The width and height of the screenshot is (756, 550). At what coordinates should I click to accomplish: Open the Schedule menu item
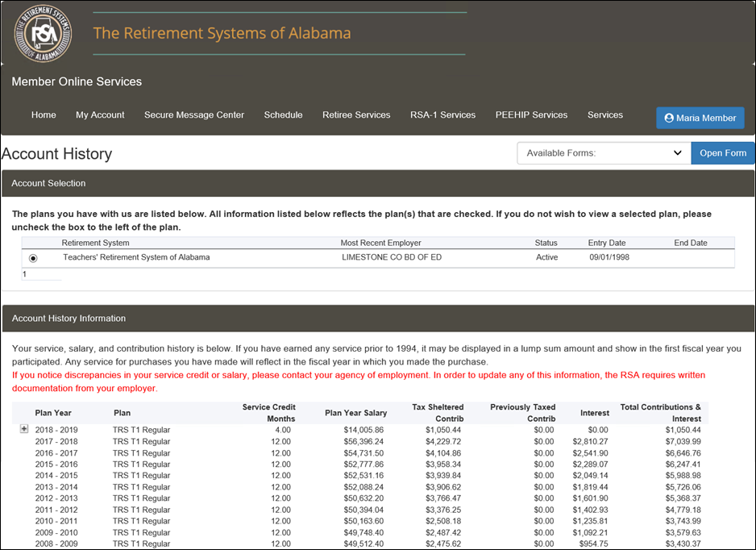[283, 115]
